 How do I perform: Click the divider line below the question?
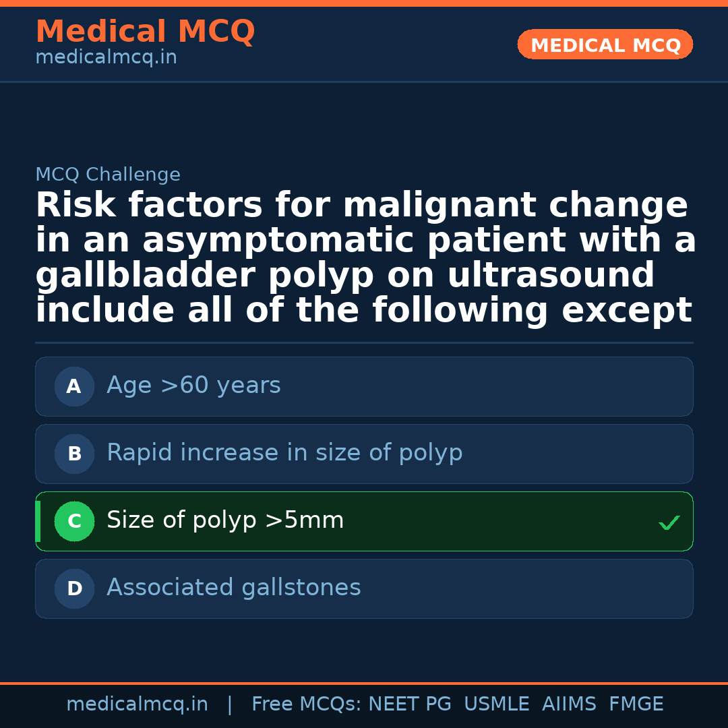coord(364,342)
